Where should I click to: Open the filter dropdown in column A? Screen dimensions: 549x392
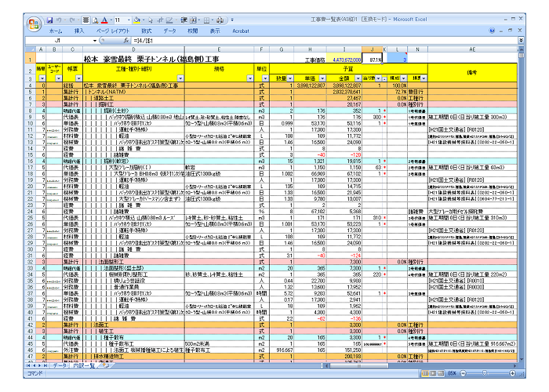42,78
